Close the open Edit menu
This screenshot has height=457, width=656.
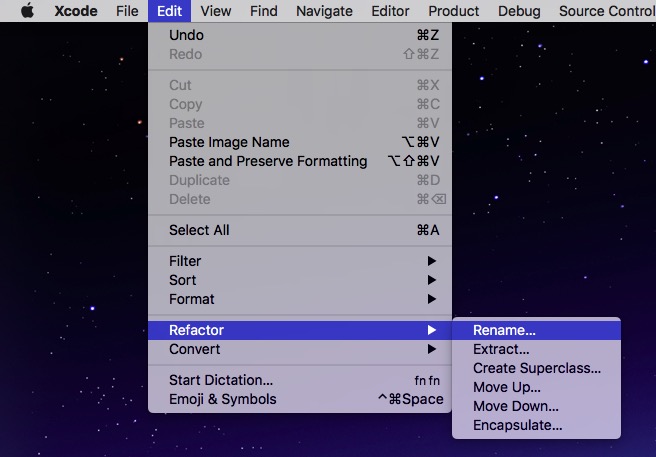(x=169, y=11)
